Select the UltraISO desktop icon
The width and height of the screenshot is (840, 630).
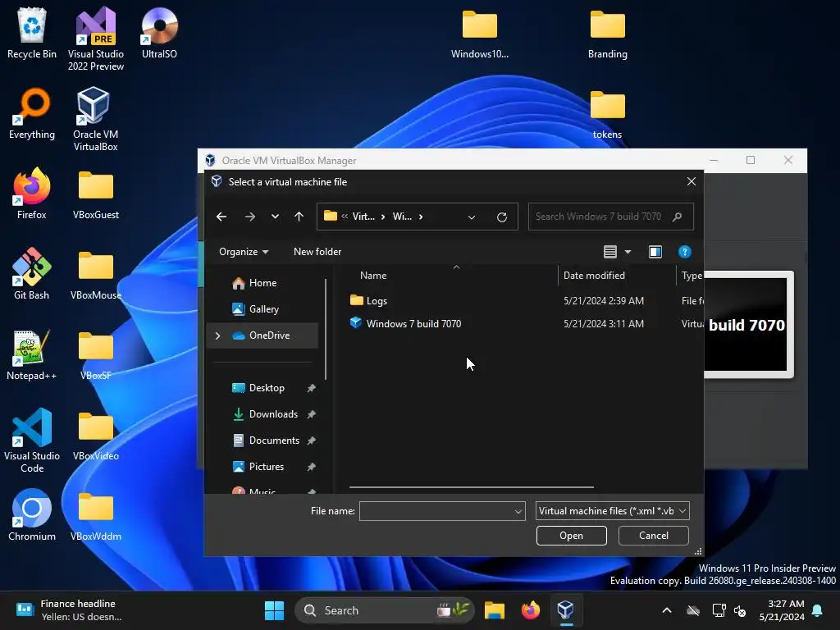159,33
